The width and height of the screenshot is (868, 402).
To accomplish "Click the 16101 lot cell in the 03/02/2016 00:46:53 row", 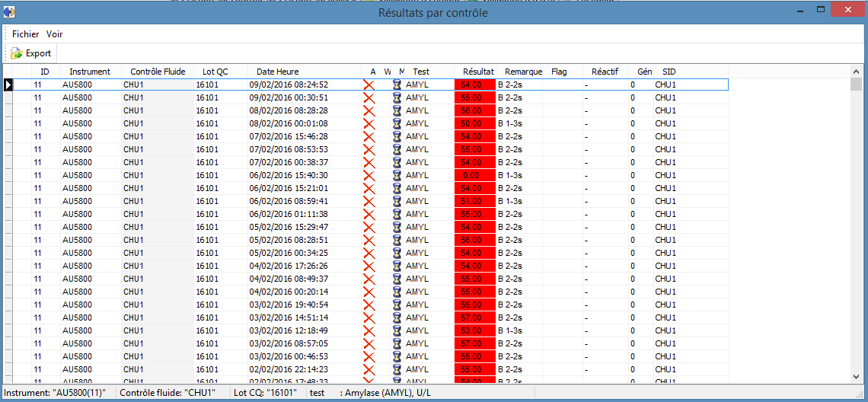I will 220,356.
